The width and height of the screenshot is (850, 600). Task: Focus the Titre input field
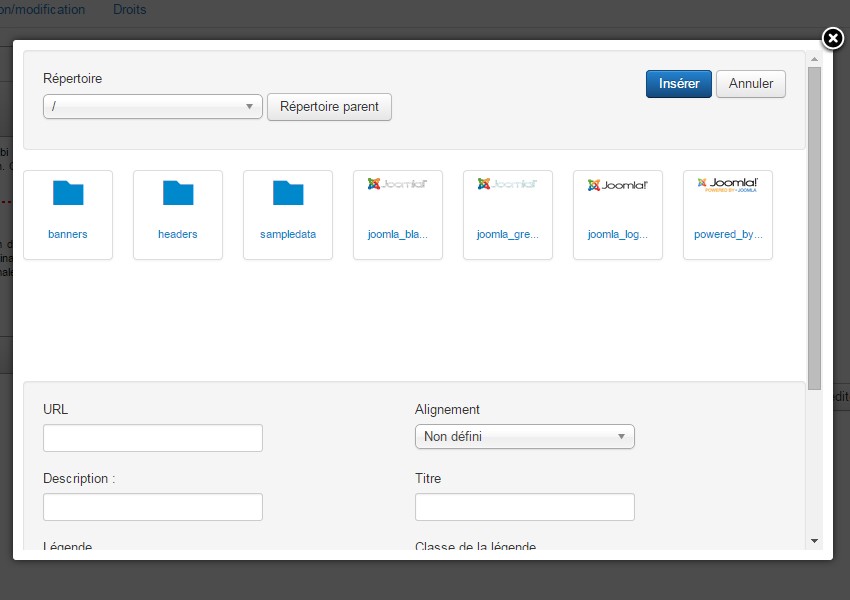point(525,507)
